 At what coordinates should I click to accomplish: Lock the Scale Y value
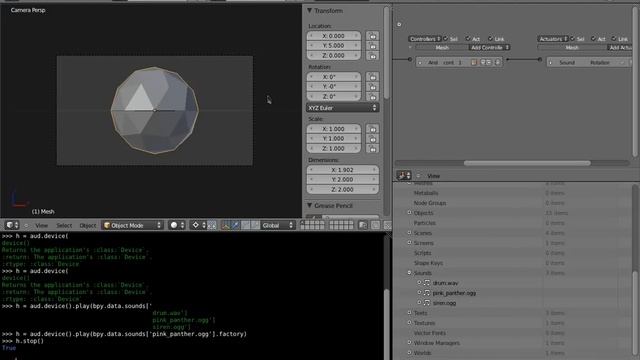coord(372,139)
